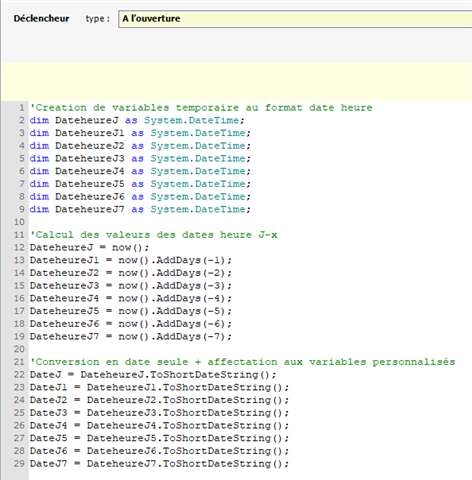Click the 'type :' label

click(97, 19)
